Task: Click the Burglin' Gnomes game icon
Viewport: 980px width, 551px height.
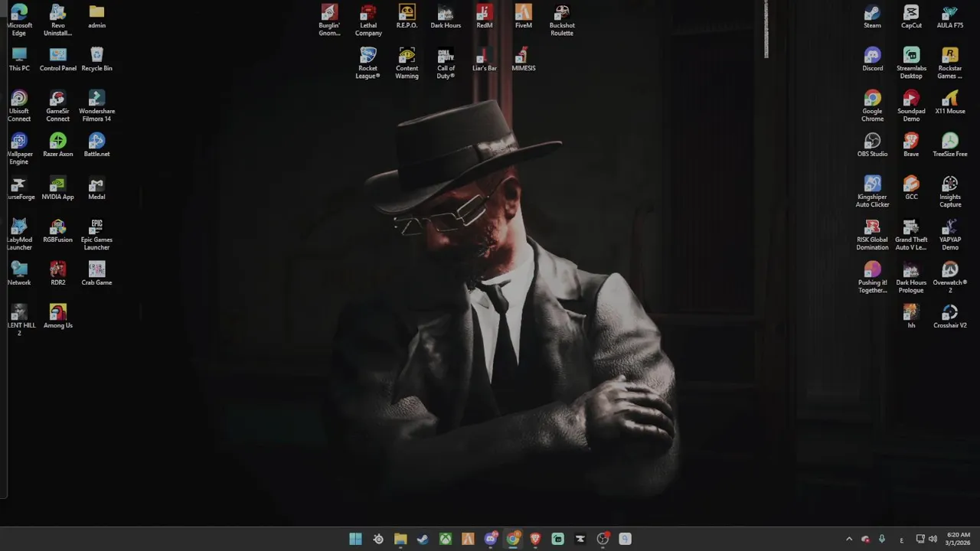Action: (329, 21)
